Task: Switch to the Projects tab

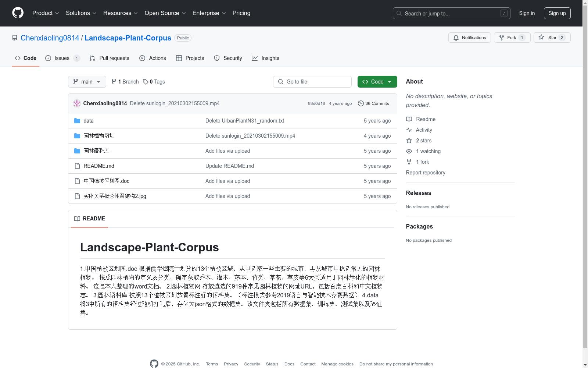Action: (190, 58)
